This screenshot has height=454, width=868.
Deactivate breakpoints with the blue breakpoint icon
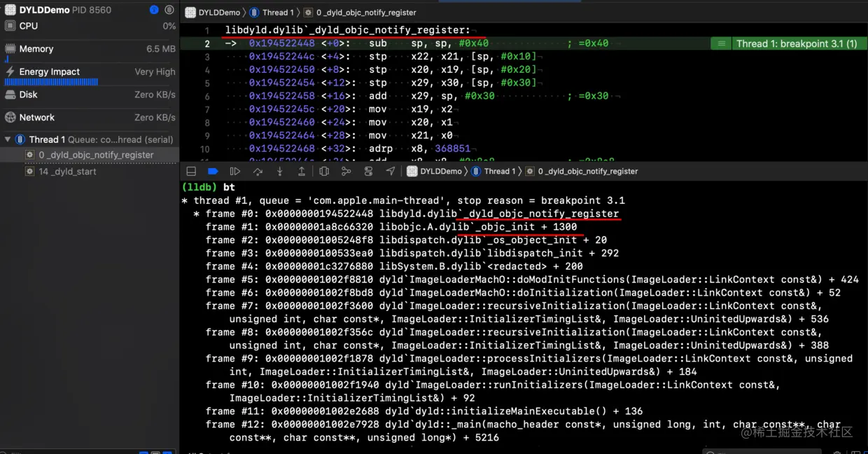213,171
